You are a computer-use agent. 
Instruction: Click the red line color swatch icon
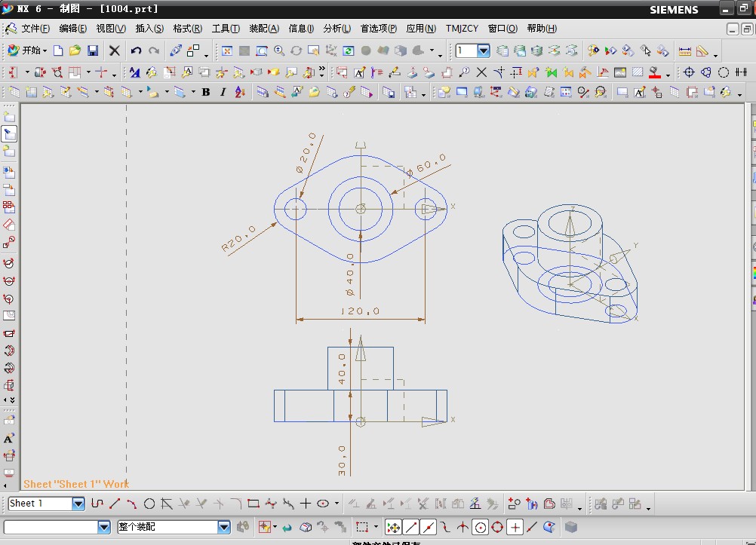(x=655, y=72)
